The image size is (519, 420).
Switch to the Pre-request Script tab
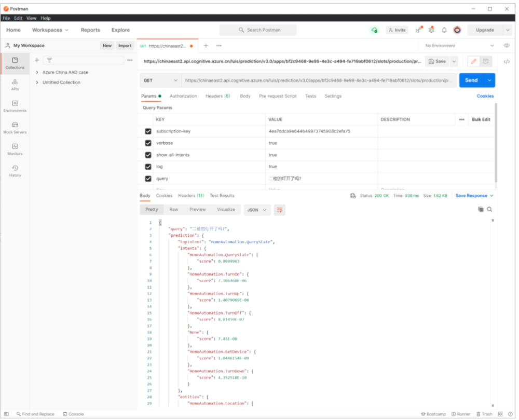277,96
